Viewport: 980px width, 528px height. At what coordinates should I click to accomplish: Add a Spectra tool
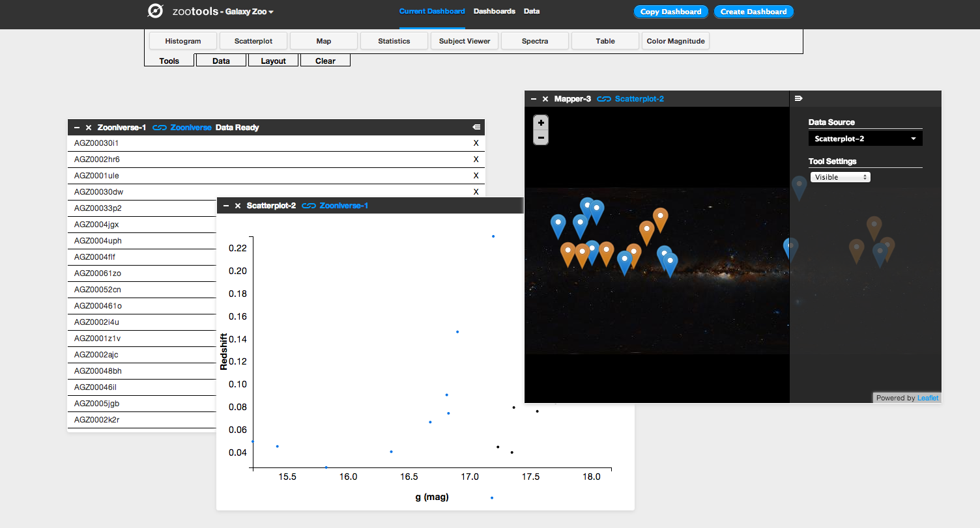click(535, 41)
